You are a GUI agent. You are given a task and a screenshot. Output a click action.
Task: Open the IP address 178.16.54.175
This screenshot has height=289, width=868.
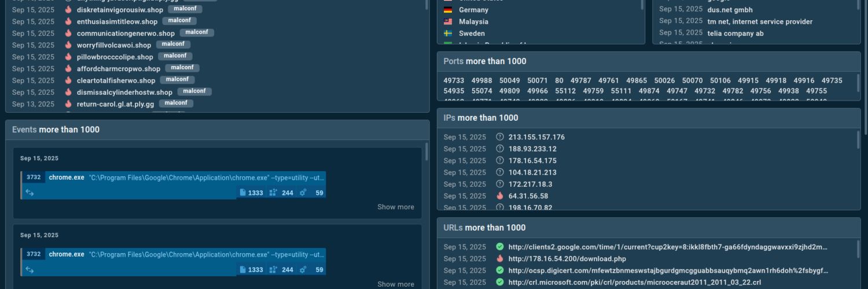click(532, 161)
